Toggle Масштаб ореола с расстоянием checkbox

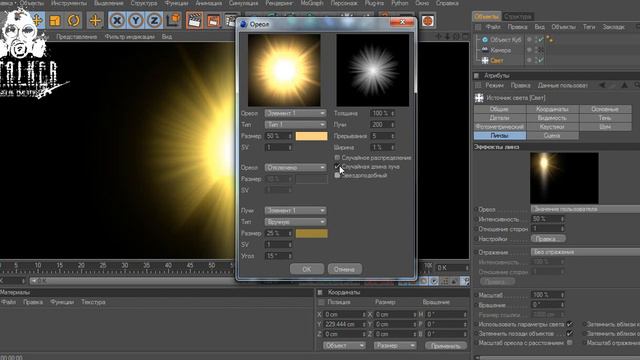point(570,343)
